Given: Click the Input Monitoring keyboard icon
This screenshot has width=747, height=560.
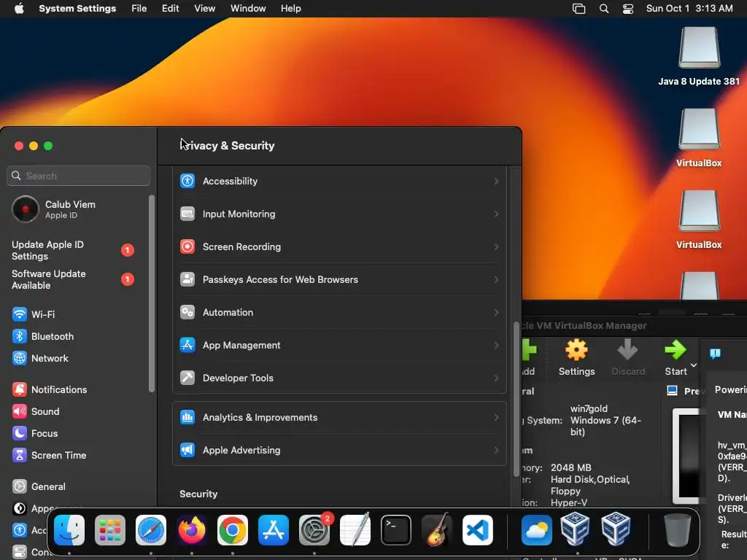Looking at the screenshot, I should 187,214.
